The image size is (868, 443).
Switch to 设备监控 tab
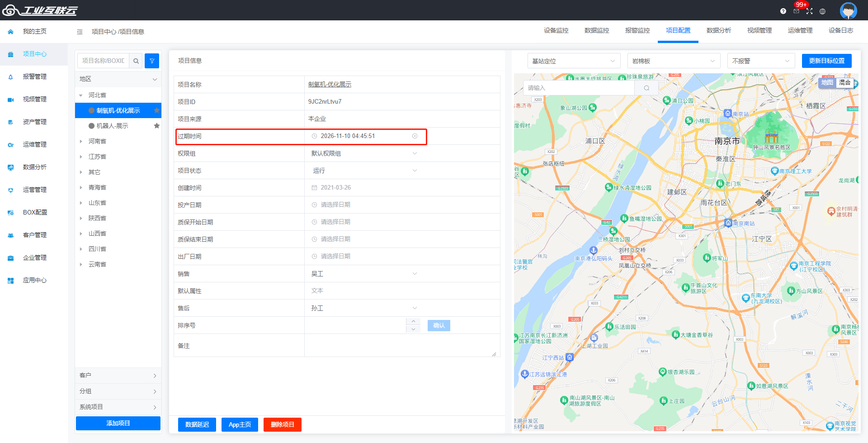pyautogui.click(x=556, y=30)
